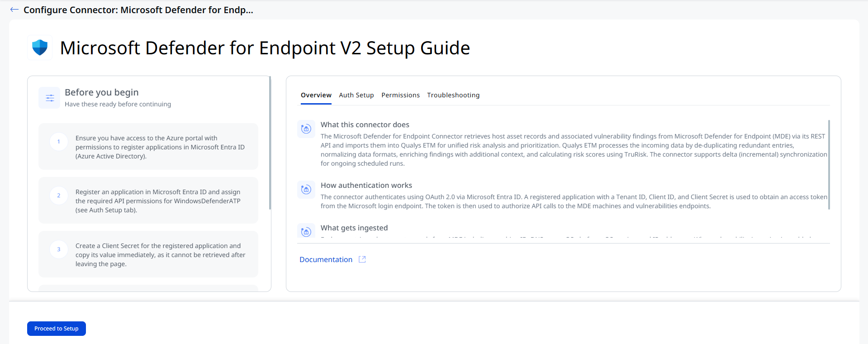Switch to the Auth Setup tab
This screenshot has width=868, height=344.
(356, 95)
